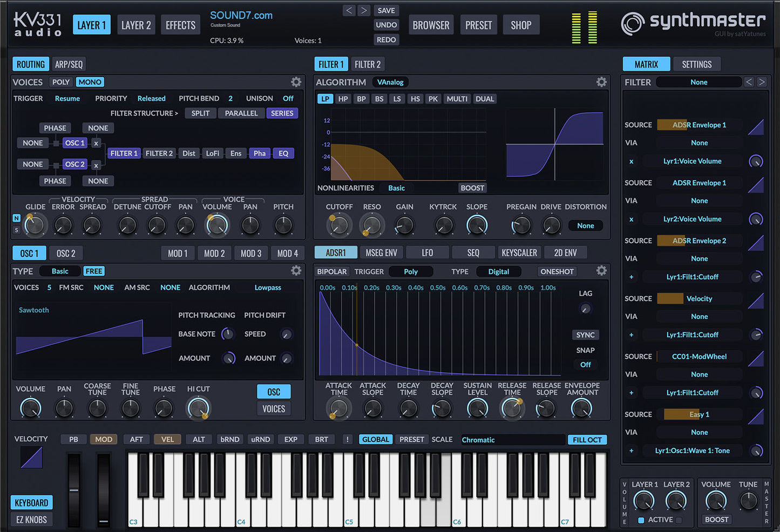Image resolution: width=780 pixels, height=532 pixels.
Task: Open the ADSR envelope gear settings
Action: (x=601, y=271)
